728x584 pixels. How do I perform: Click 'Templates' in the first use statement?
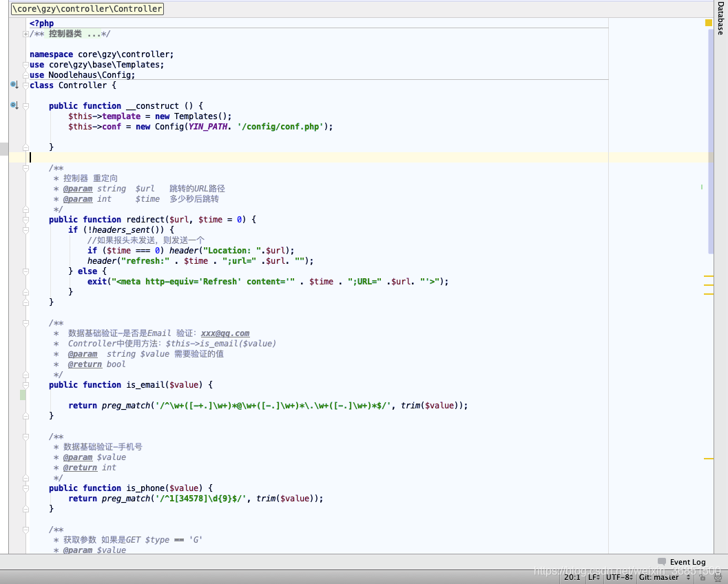click(138, 65)
